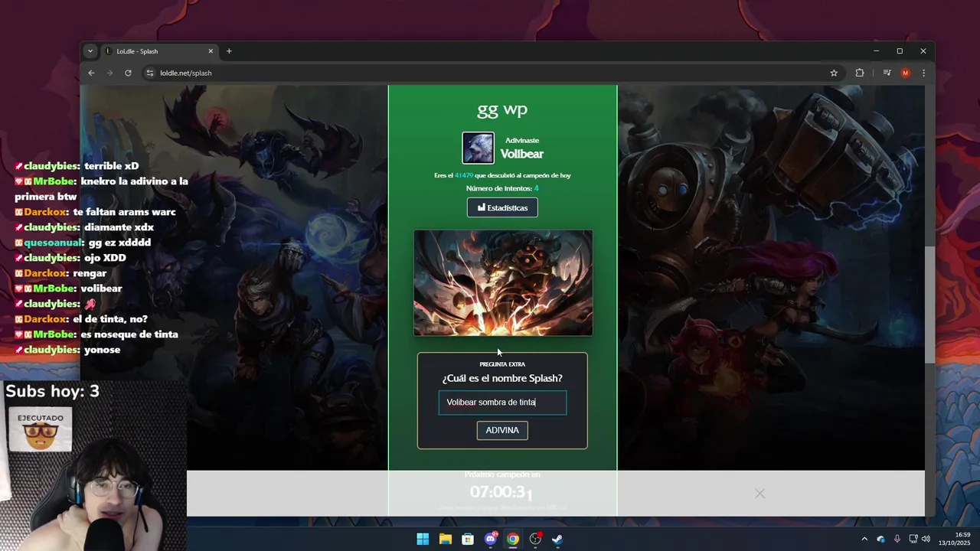The height and width of the screenshot is (551, 980).
Task: Click the countdown timer 07:00:31
Action: click(501, 492)
